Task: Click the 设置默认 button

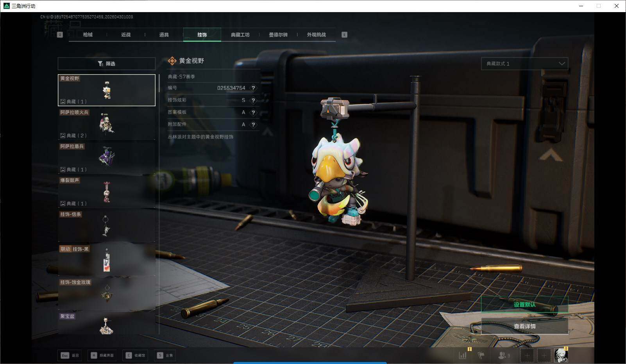Action: click(524, 305)
